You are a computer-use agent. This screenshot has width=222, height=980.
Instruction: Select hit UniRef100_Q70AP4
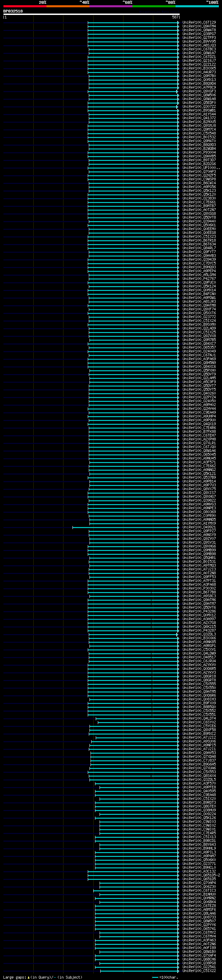click(x=199, y=883)
